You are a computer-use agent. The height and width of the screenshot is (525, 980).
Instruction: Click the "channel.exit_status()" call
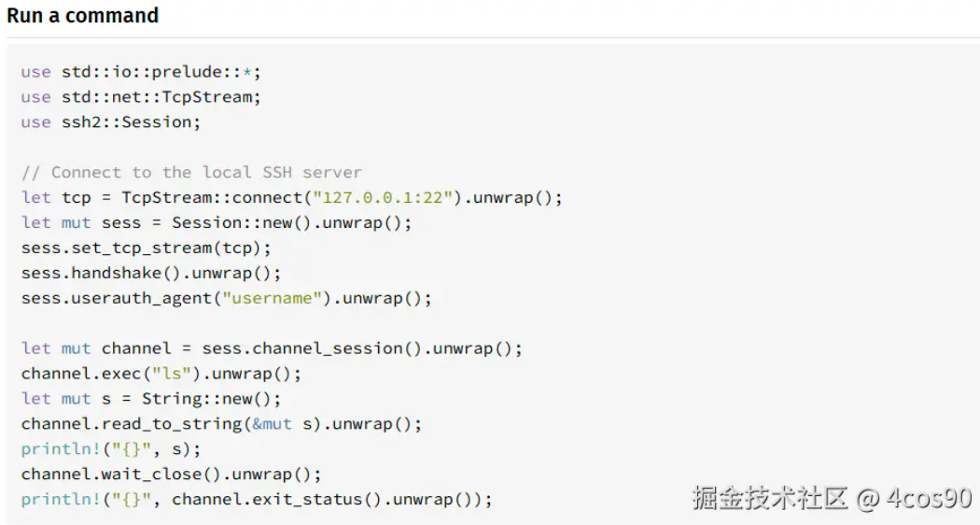point(277,499)
